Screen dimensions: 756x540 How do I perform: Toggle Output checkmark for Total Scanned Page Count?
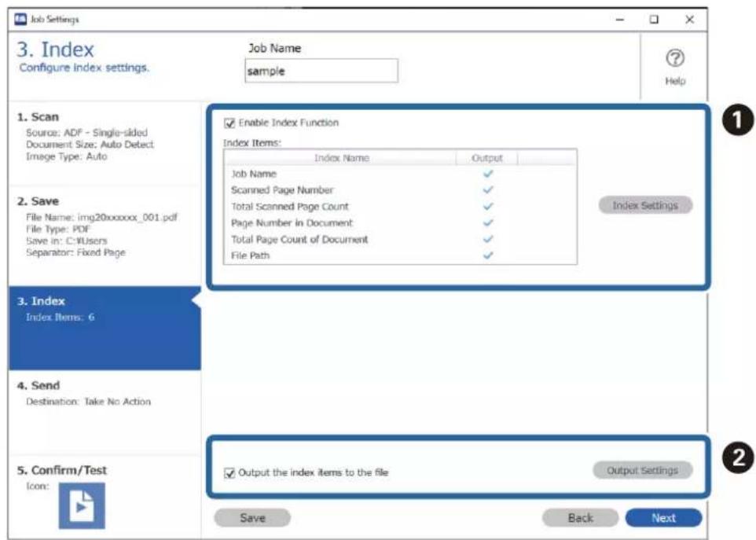[x=487, y=207]
